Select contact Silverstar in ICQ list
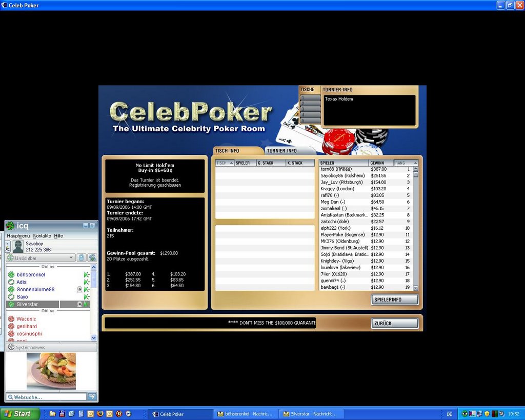The image size is (525, 420). pyautogui.click(x=49, y=304)
